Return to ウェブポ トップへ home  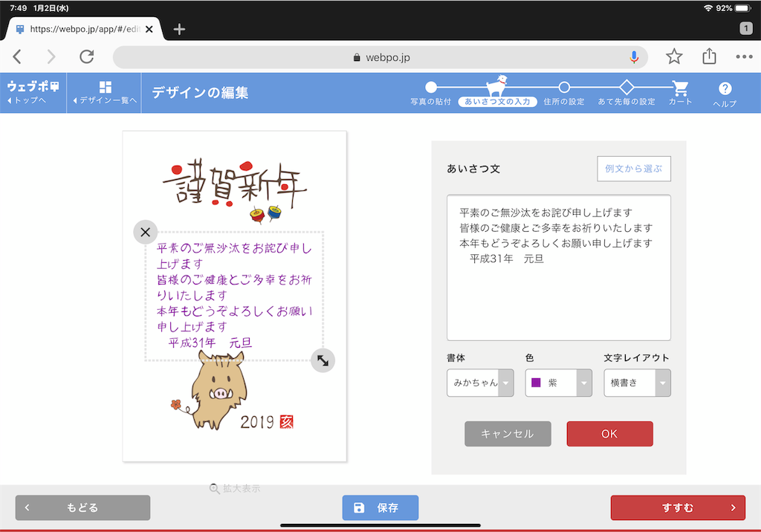click(x=31, y=93)
